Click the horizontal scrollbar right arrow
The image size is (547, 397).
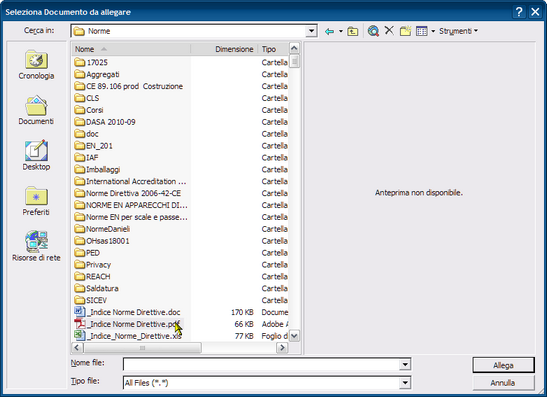pos(282,347)
